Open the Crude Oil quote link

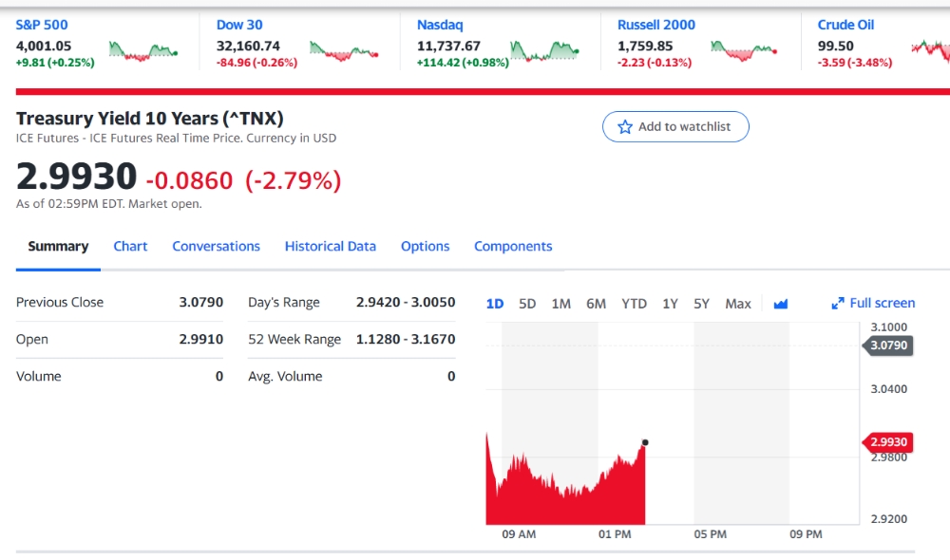point(845,25)
